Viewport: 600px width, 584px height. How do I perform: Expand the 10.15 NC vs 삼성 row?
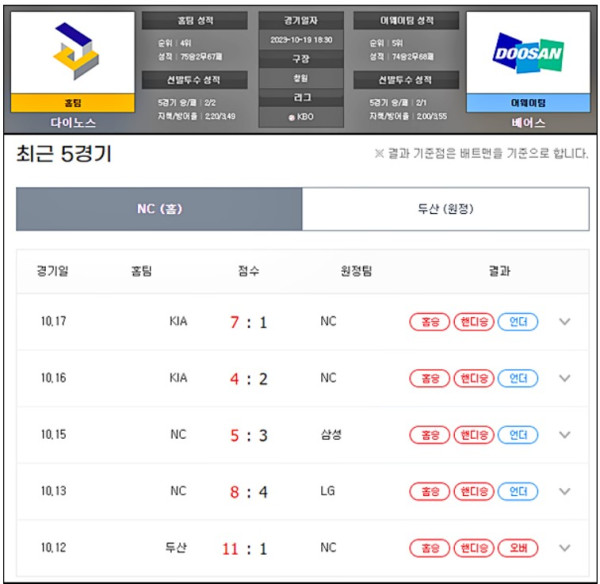565,436
